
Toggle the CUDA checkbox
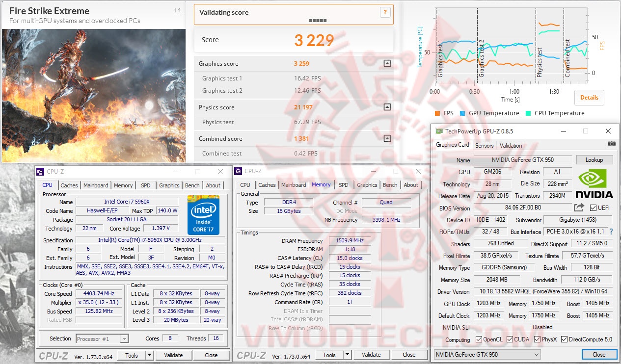(x=510, y=339)
